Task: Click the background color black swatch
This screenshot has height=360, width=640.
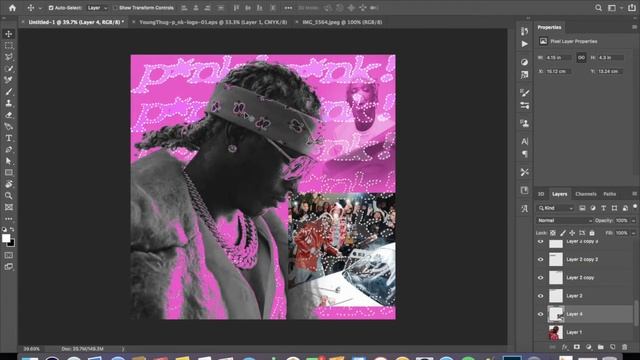Action: coord(12,244)
